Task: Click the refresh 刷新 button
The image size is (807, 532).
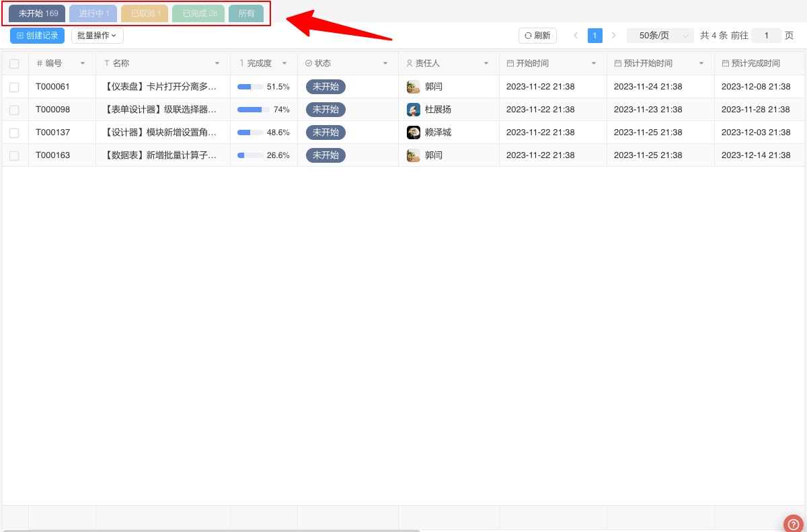Action: (x=537, y=36)
